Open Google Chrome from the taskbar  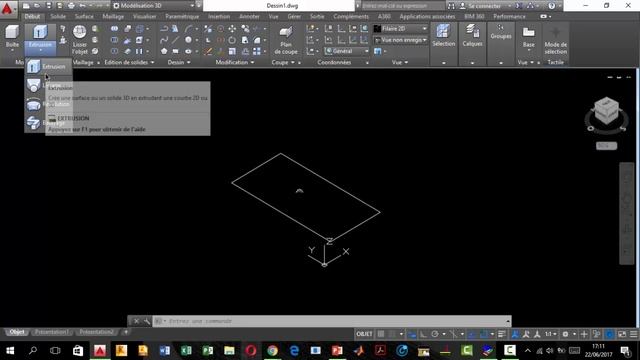273,351
